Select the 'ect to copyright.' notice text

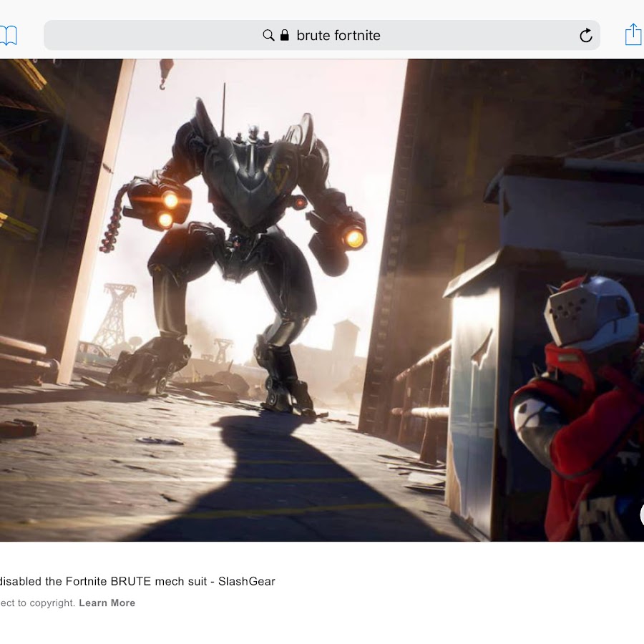(x=38, y=602)
